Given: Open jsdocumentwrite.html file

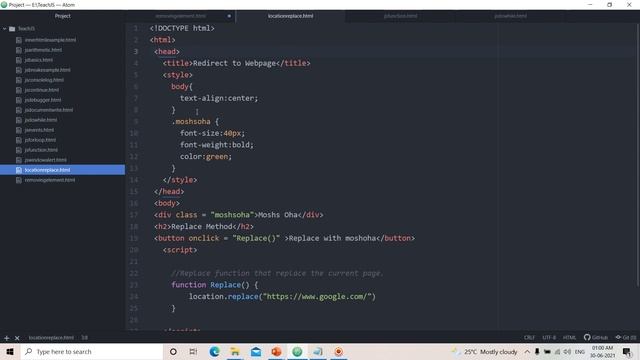Looking at the screenshot, I should pyautogui.click(x=49, y=110).
